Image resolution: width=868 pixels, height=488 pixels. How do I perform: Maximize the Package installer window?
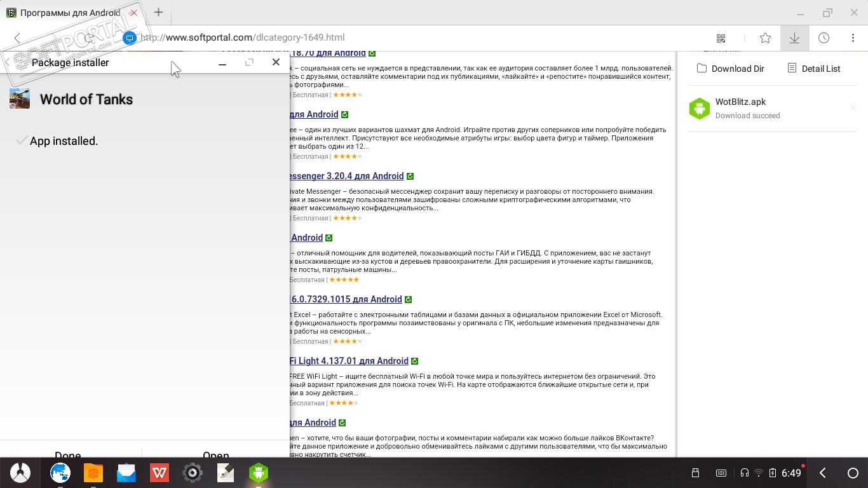click(x=249, y=62)
